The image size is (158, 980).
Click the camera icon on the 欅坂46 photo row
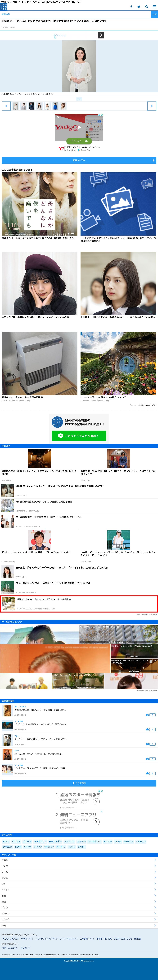coord(147,715)
